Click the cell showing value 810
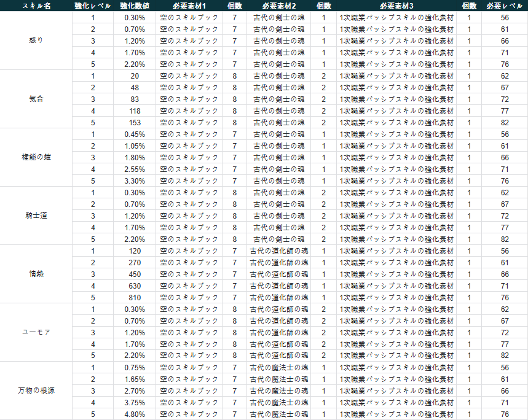Image resolution: width=528 pixels, height=420 pixels. point(134,297)
